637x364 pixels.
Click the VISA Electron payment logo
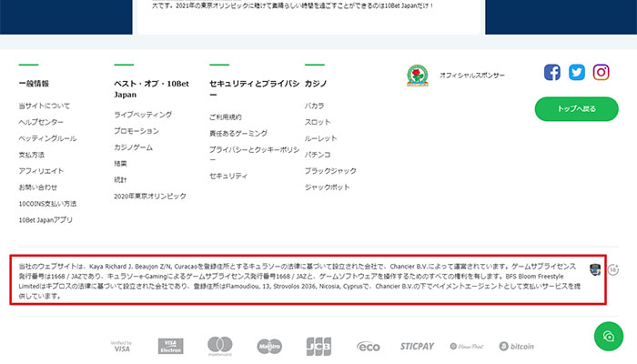pyautogui.click(x=171, y=346)
